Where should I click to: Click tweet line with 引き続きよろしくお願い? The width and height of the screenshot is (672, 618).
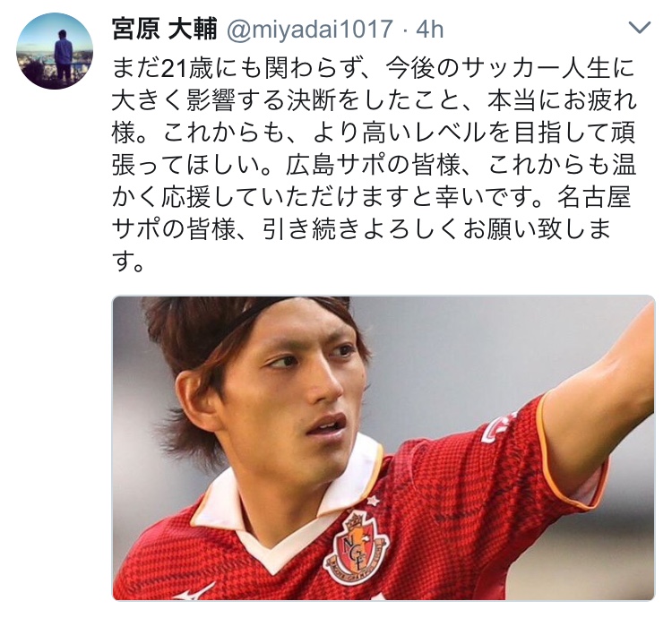click(361, 229)
